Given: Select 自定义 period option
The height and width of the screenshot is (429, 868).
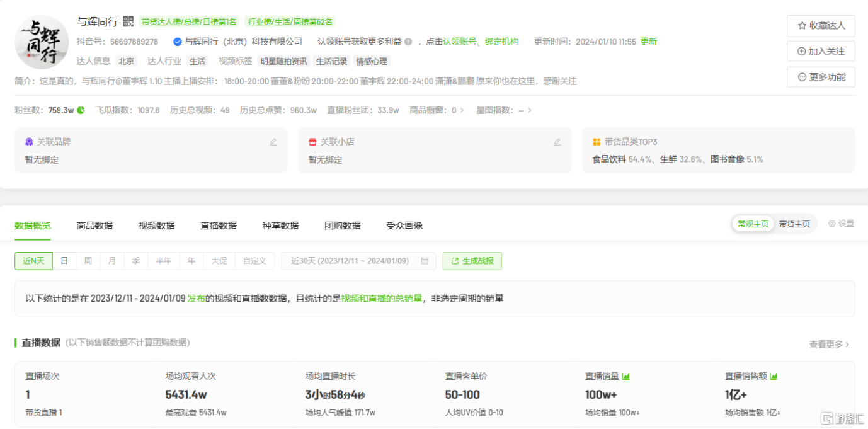Looking at the screenshot, I should coord(254,261).
